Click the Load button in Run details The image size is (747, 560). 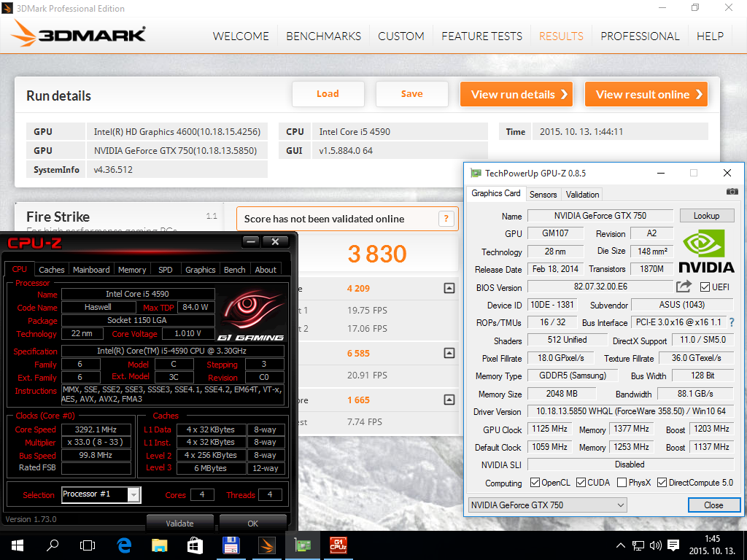coord(328,94)
